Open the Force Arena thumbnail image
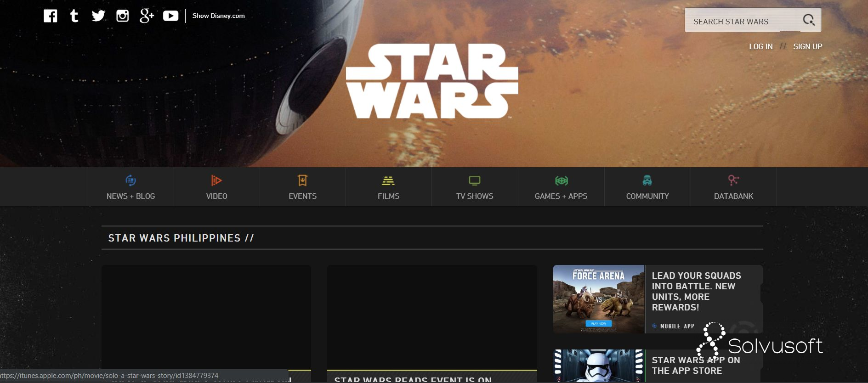 (x=599, y=299)
